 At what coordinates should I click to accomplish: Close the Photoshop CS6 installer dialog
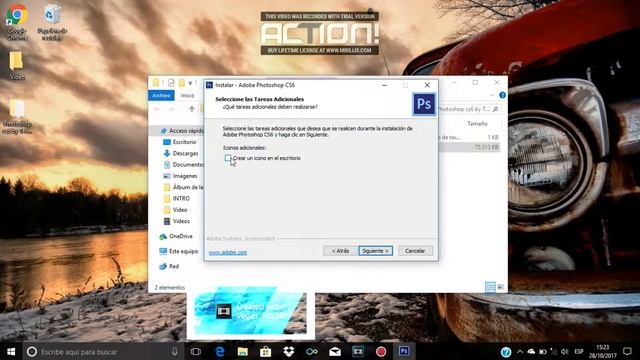pos(427,85)
